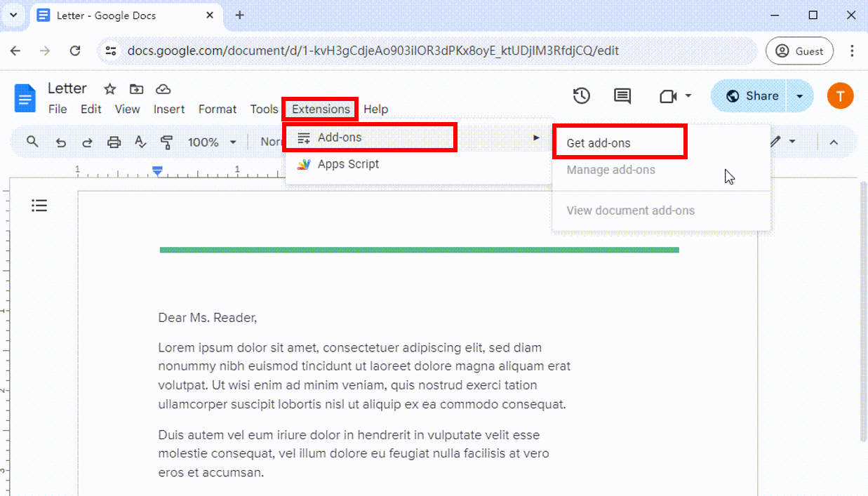868x496 pixels.
Task: Collapse the menus with chevron up
Action: click(834, 142)
